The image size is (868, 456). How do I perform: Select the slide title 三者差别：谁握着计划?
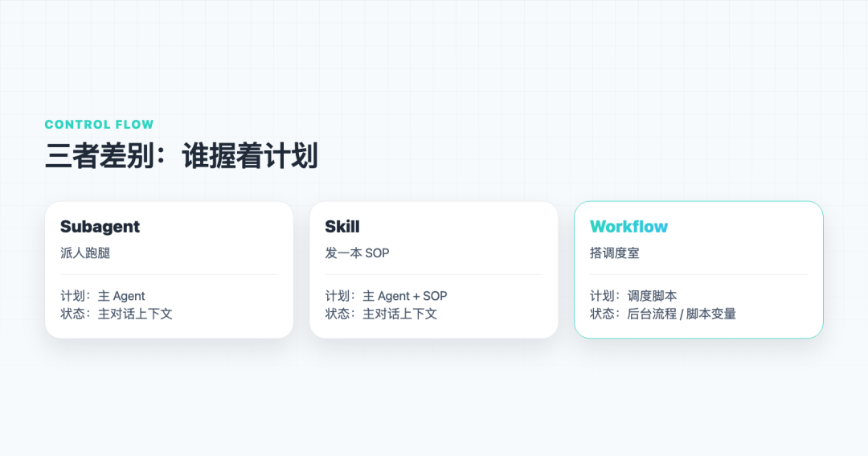pyautogui.click(x=182, y=156)
